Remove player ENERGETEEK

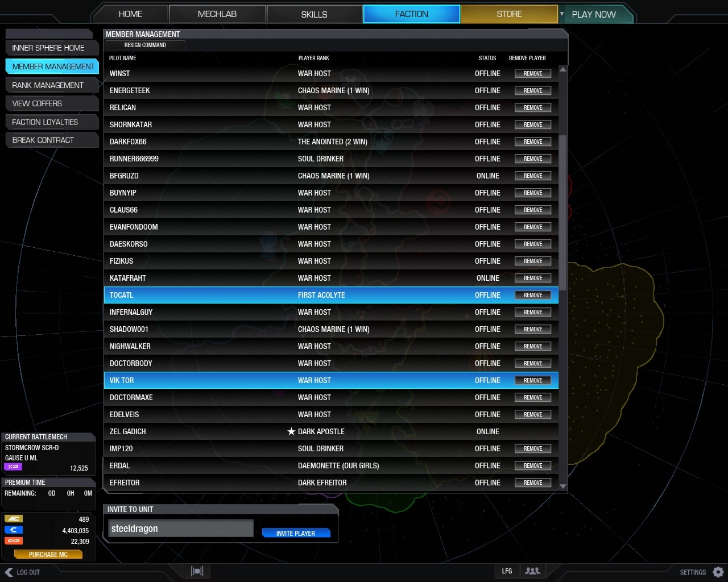(533, 90)
